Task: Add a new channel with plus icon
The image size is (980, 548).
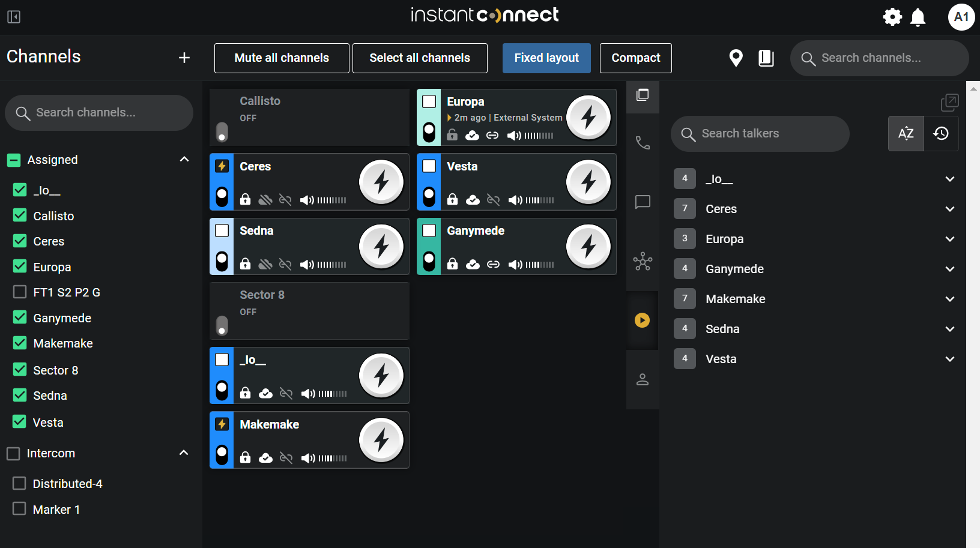Action: [x=184, y=58]
